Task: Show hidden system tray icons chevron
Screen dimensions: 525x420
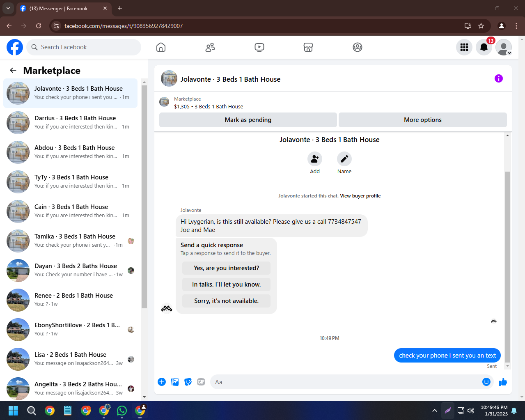Action: [435, 411]
